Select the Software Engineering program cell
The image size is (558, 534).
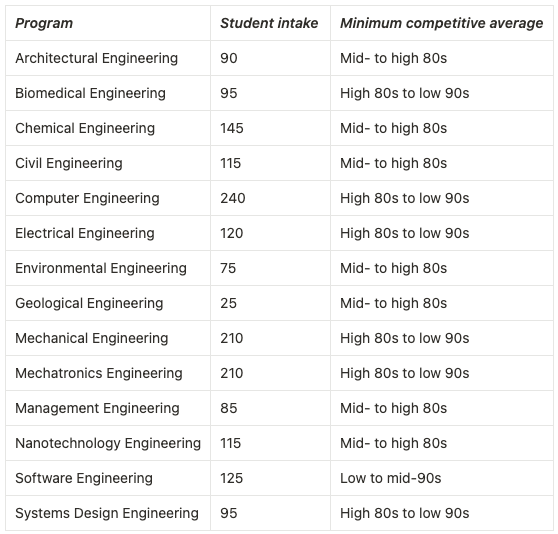[108, 478]
